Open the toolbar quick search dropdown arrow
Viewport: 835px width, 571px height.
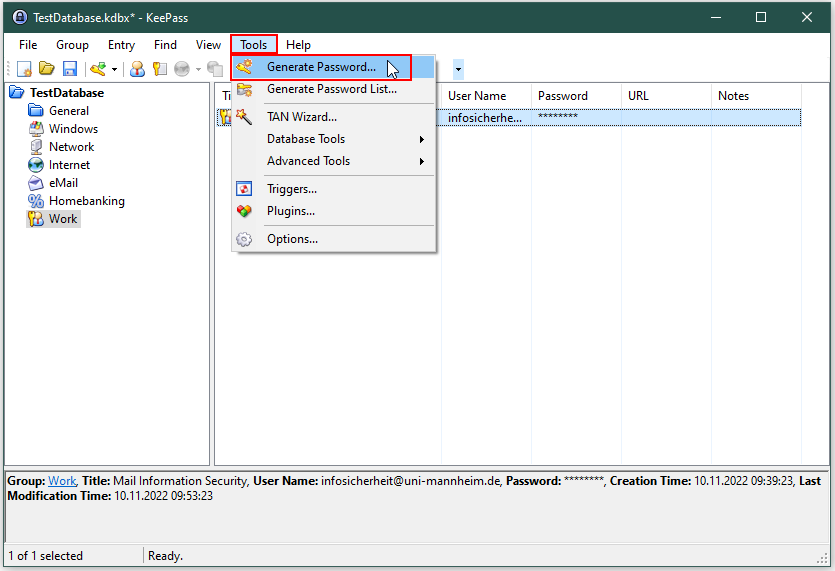(458, 69)
